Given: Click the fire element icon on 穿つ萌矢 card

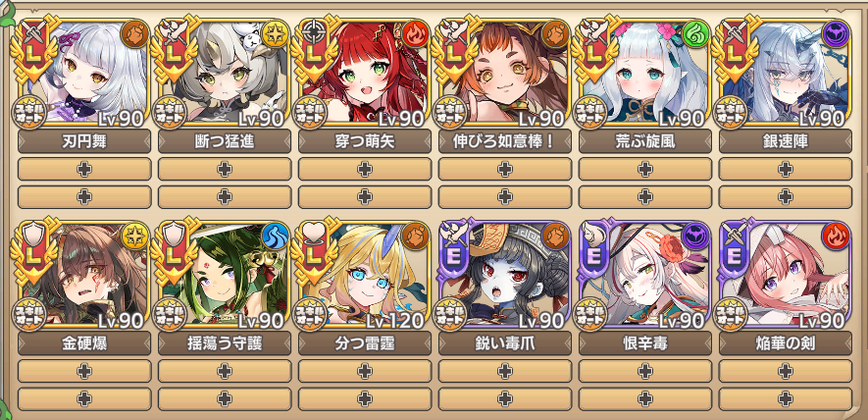Looking at the screenshot, I should (x=414, y=33).
